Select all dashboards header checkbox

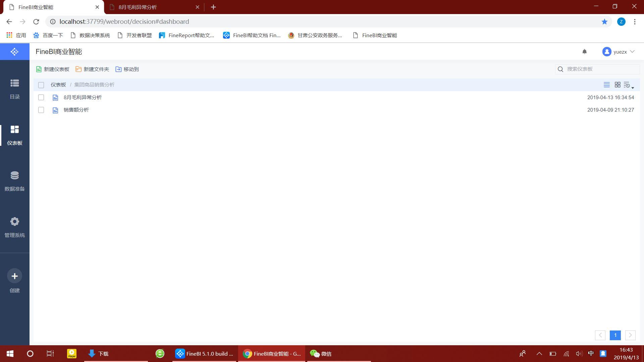pos(41,85)
